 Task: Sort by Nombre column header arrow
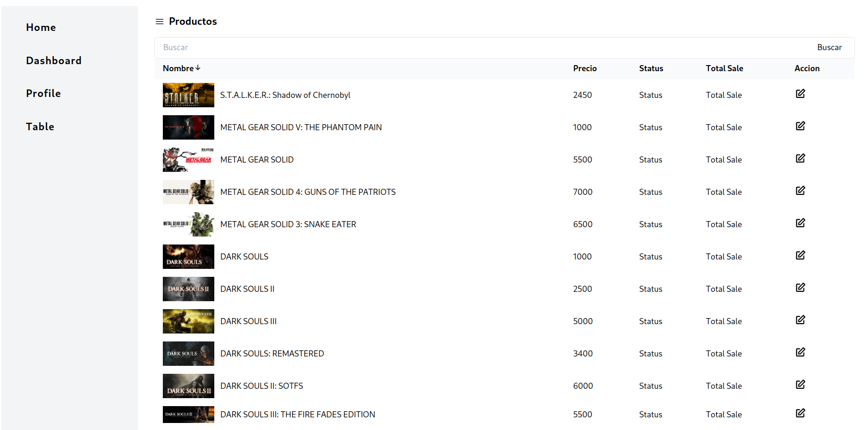point(198,68)
